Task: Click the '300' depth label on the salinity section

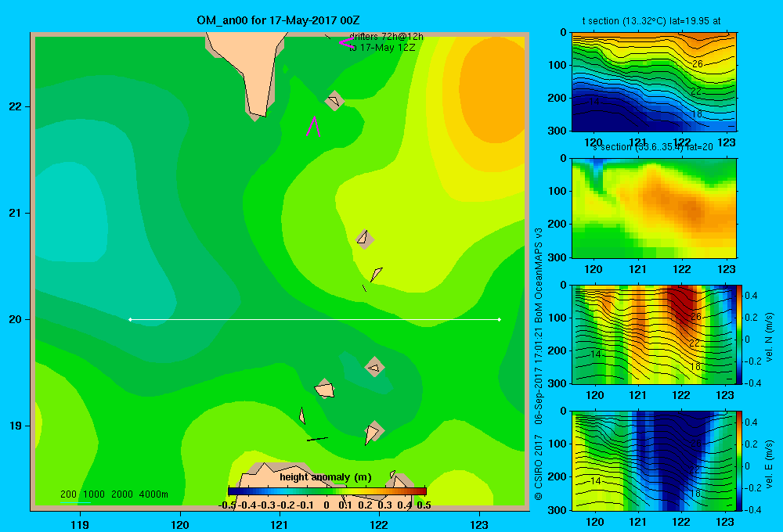Action: click(x=558, y=257)
